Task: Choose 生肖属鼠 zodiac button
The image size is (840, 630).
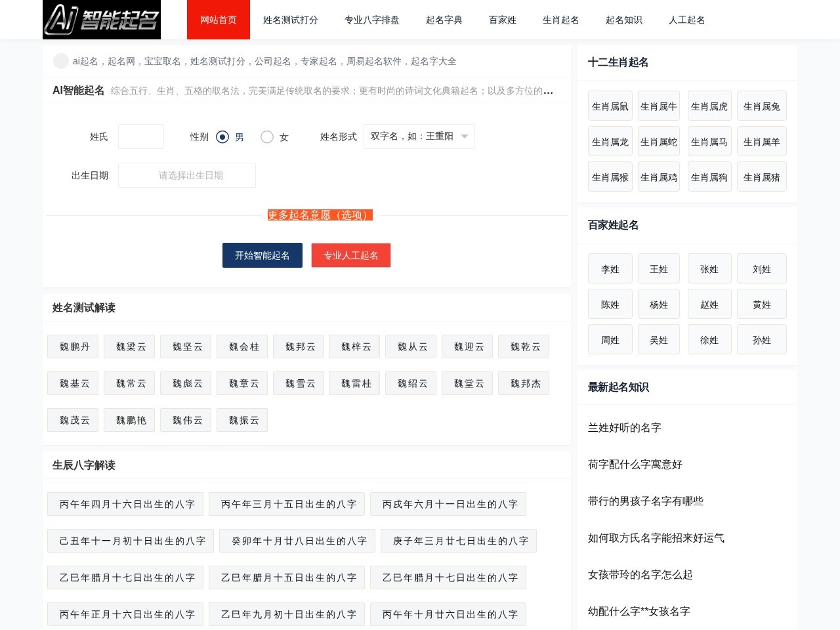Action: click(610, 106)
